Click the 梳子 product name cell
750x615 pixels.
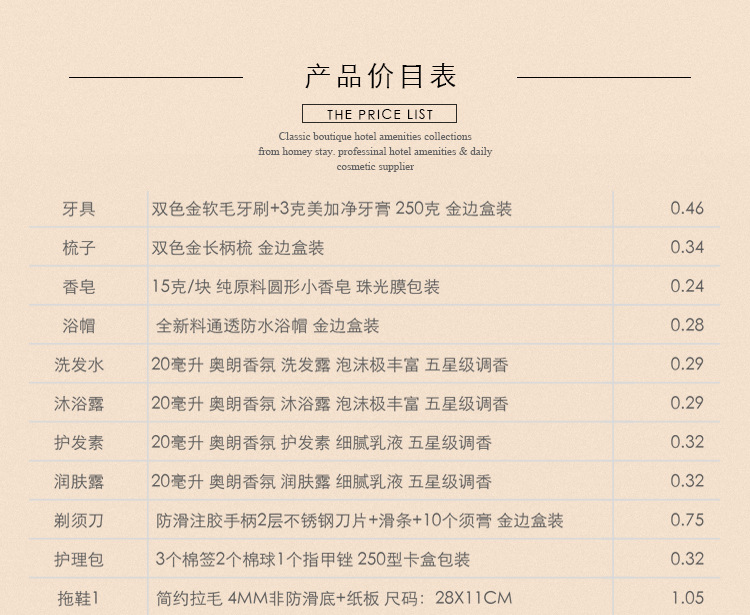79,248
